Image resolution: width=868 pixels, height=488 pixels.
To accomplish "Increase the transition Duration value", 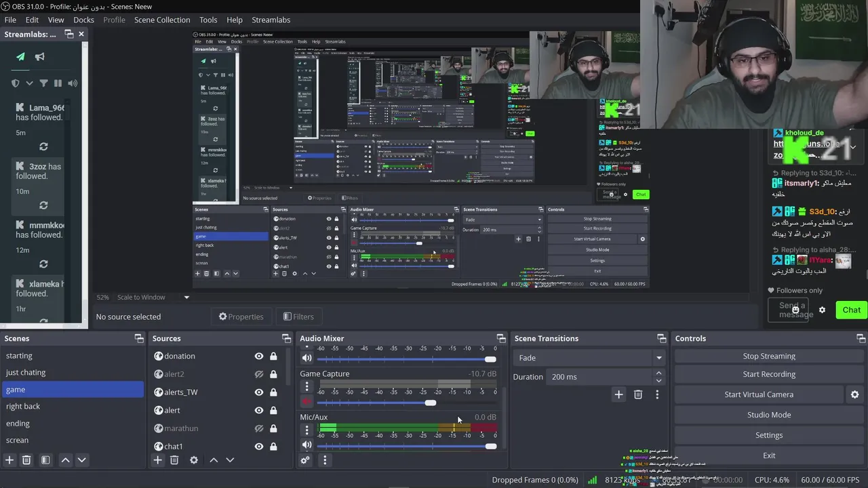I will coord(658,373).
